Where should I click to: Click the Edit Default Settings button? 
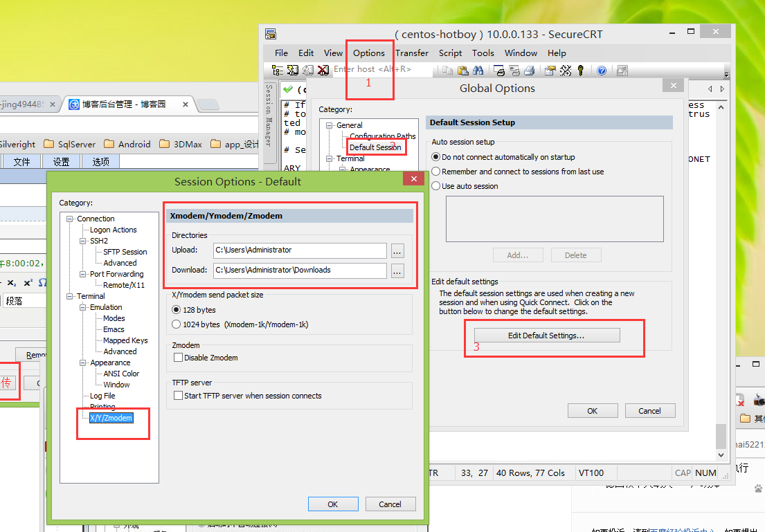[x=546, y=336]
